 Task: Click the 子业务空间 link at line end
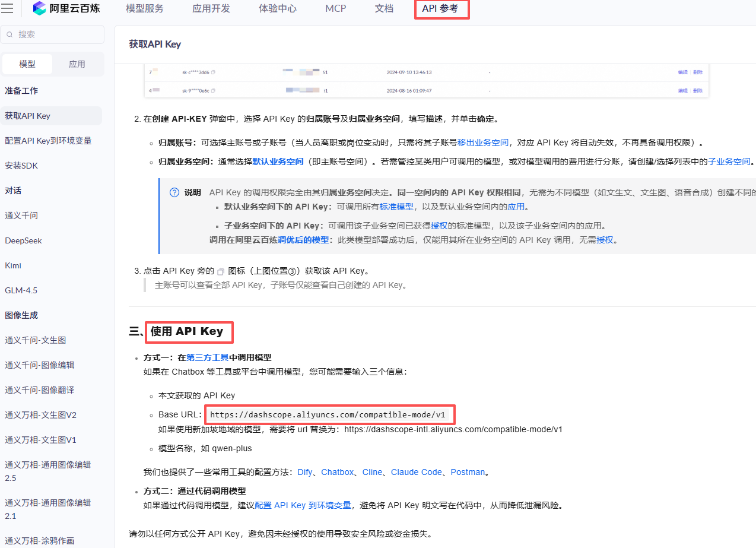(x=729, y=161)
